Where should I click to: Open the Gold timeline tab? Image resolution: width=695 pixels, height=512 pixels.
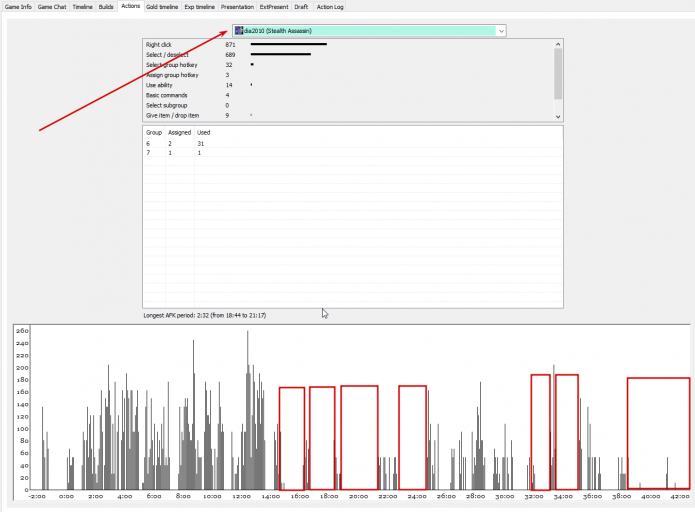pos(162,7)
